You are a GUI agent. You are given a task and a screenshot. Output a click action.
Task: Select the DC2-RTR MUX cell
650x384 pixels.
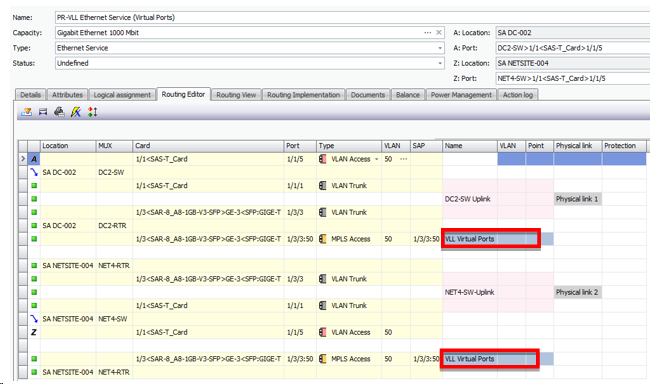point(114,226)
